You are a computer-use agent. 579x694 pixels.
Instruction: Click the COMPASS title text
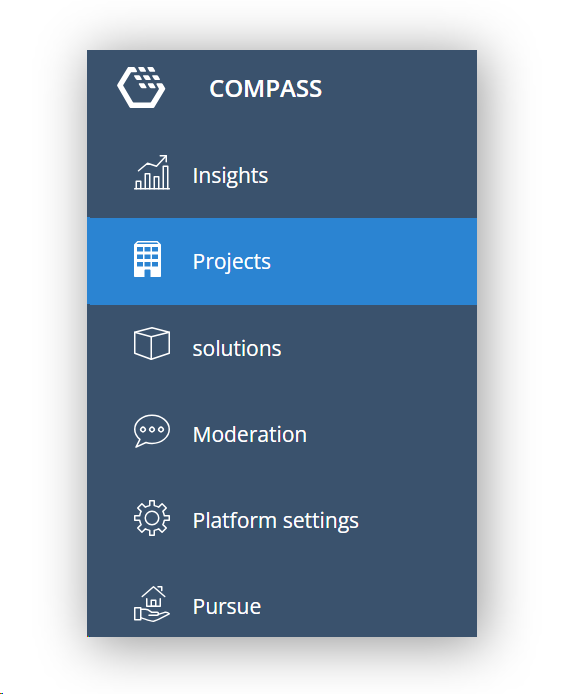pos(266,89)
